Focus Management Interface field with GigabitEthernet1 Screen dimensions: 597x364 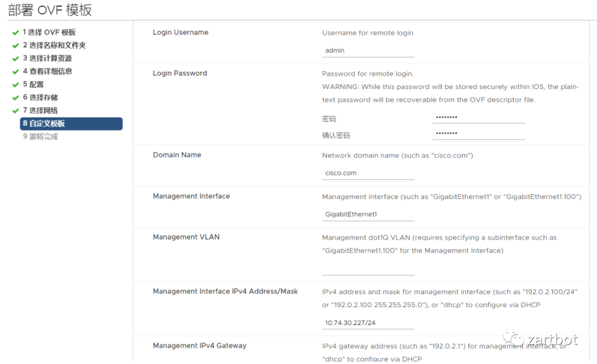point(368,214)
